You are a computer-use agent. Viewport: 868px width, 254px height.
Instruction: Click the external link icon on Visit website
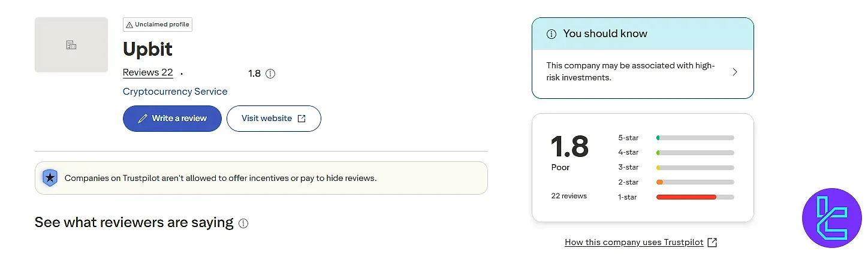coord(302,119)
